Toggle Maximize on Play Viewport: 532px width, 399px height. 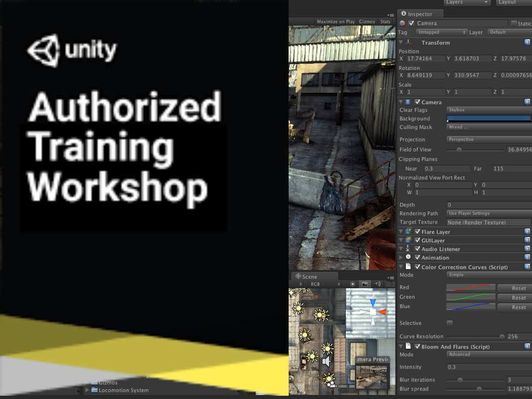(x=336, y=21)
